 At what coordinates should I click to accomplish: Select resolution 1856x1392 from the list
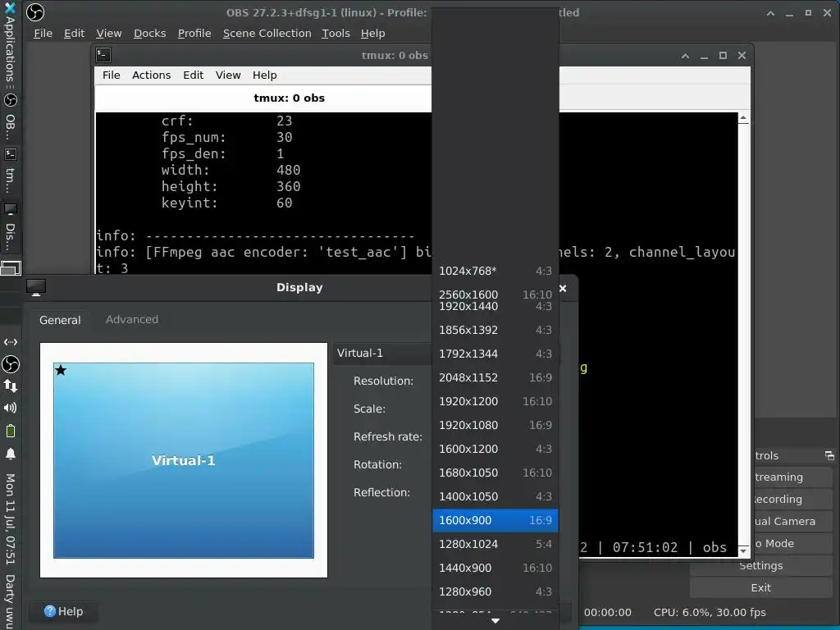click(495, 330)
